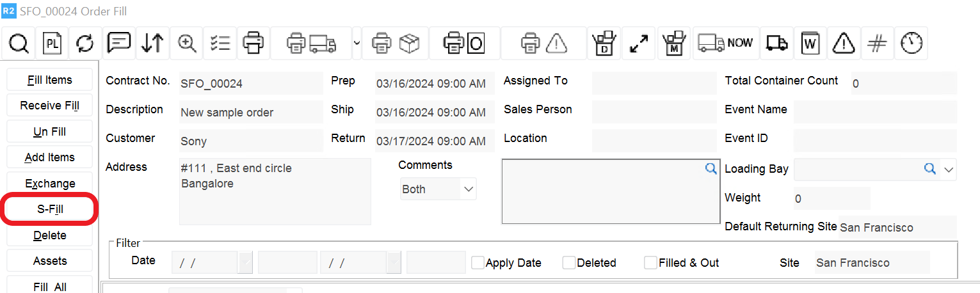Click the hash symbol toolbar icon
The image size is (980, 293).
pos(877,44)
